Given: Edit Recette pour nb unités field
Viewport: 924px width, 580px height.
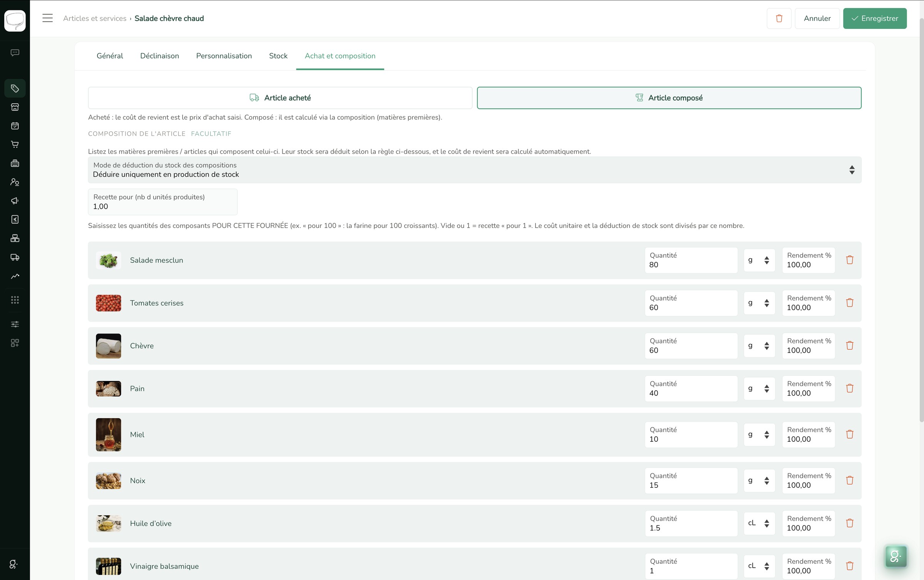Looking at the screenshot, I should tap(162, 202).
